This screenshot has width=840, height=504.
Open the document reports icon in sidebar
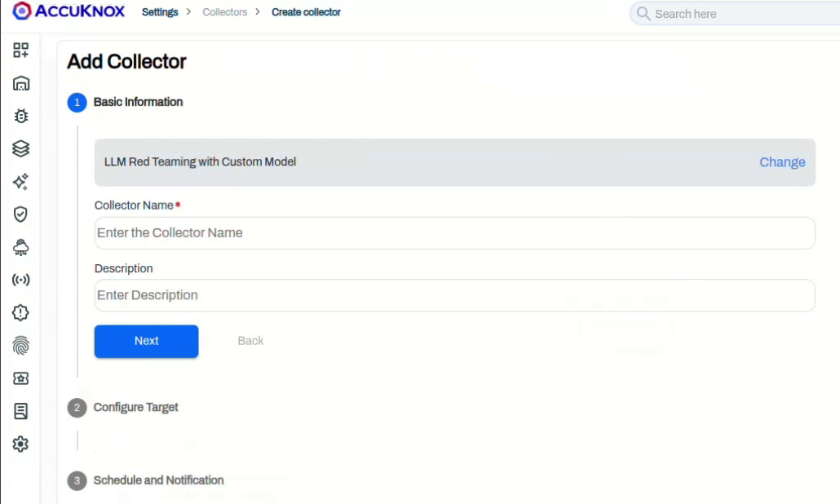[x=21, y=411]
